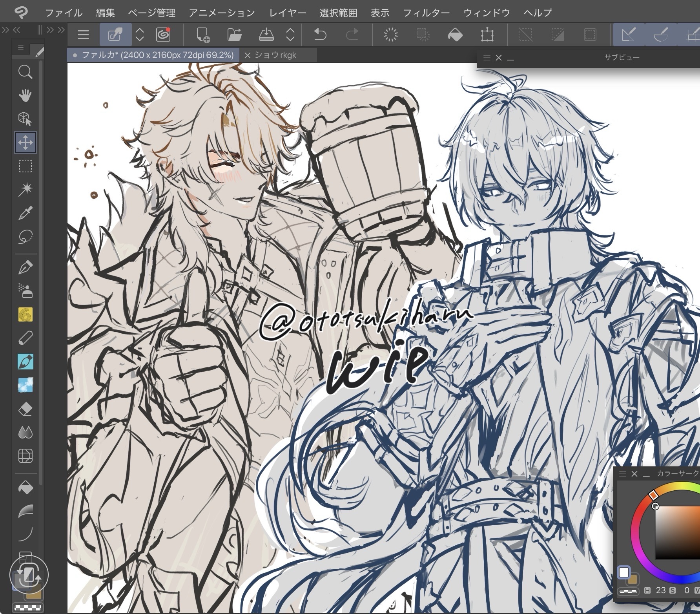Click the Fill bucket in the top toolbar

pyautogui.click(x=455, y=35)
